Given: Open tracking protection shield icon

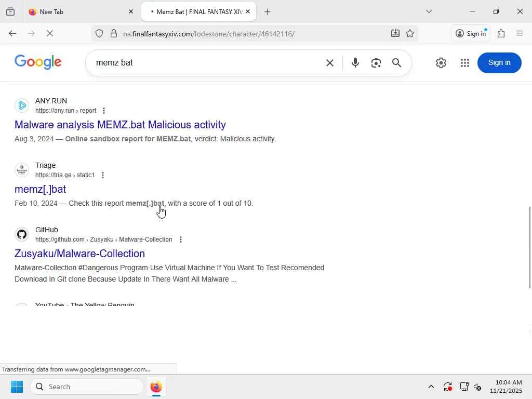Looking at the screenshot, I should tap(99, 34).
